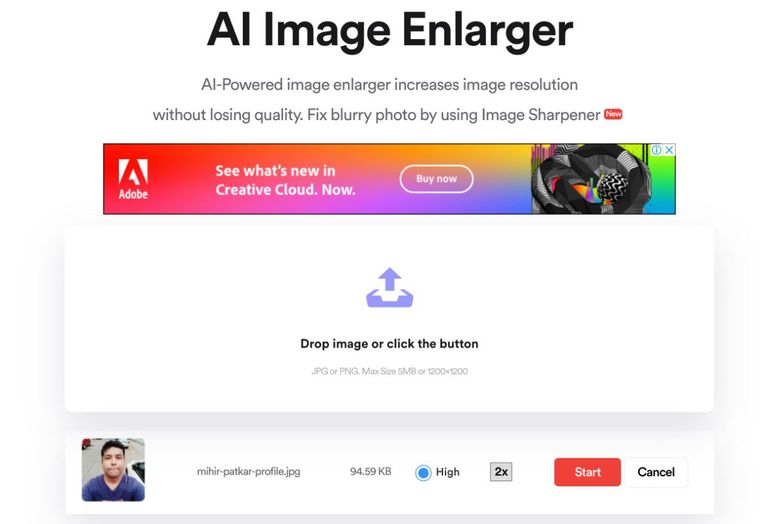Cancel the mihir-patkar-profile.jpg upload
This screenshot has height=524, width=767.
coord(656,472)
